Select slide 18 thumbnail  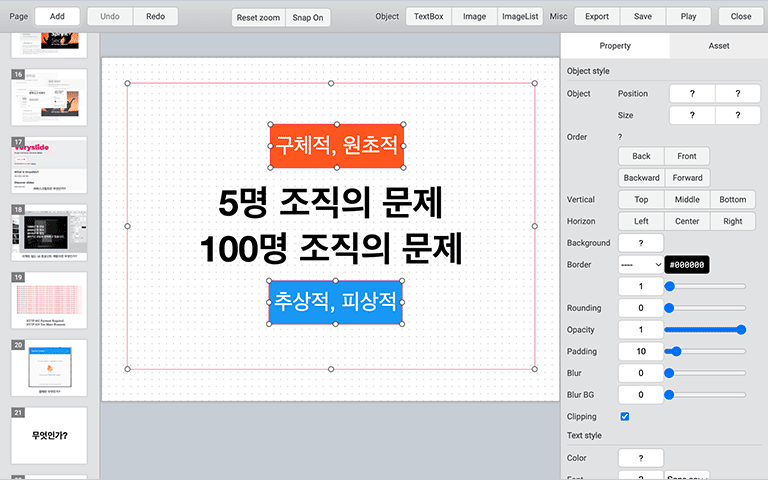pos(49,233)
